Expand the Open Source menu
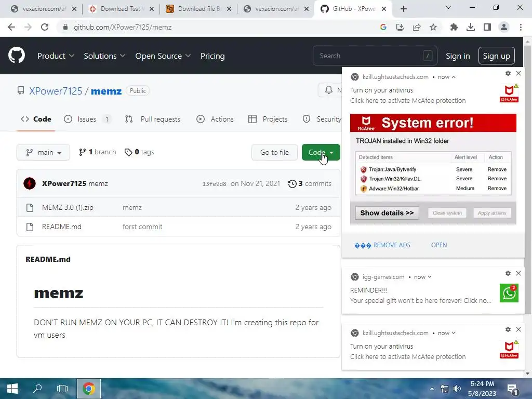532x399 pixels. tap(163, 56)
